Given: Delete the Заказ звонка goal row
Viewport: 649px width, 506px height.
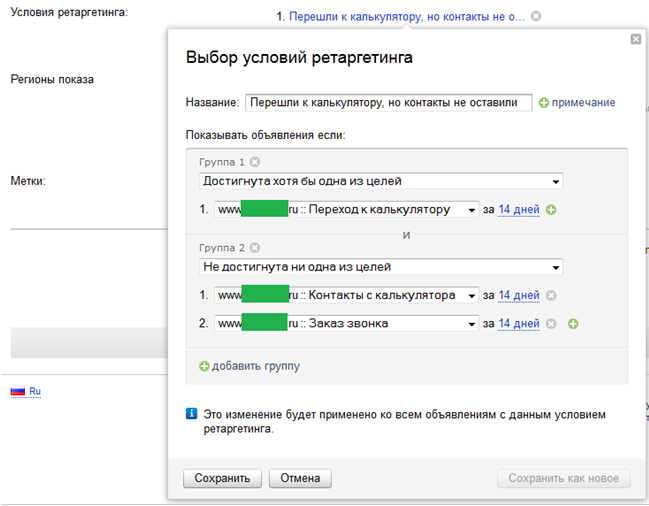Looking at the screenshot, I should pyautogui.click(x=551, y=324).
